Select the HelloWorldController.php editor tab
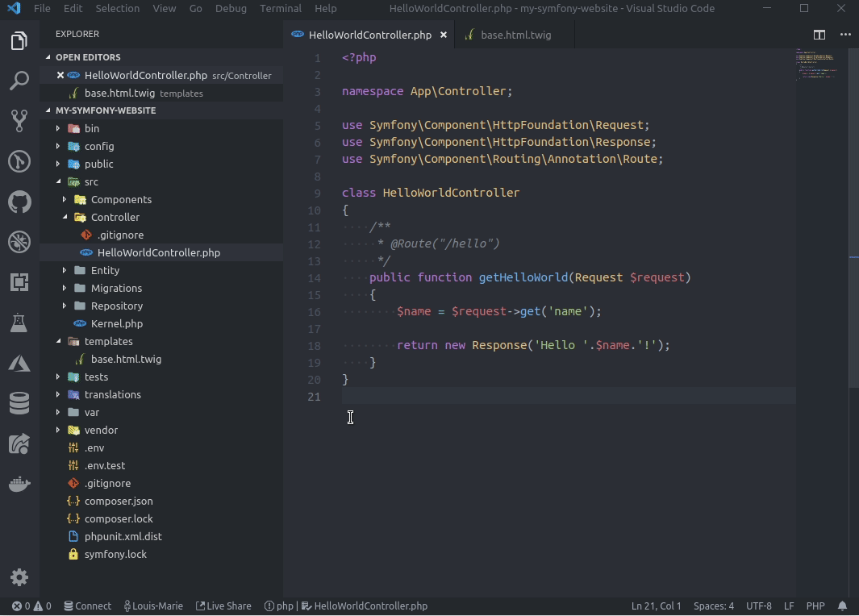This screenshot has height=616, width=859. (x=369, y=35)
